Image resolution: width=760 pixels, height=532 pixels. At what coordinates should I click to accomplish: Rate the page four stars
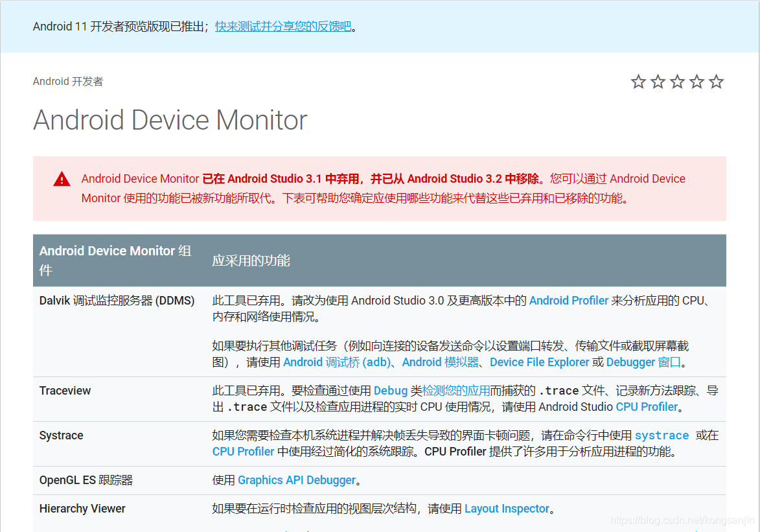697,82
